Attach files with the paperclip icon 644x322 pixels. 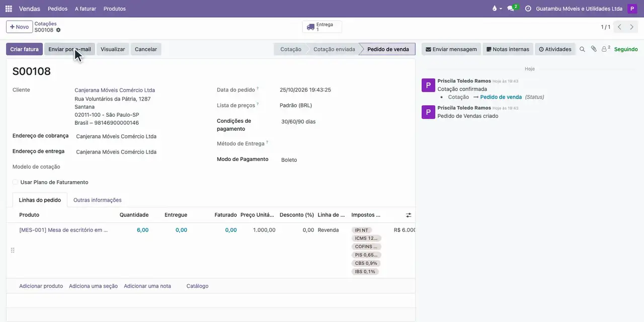(x=594, y=49)
